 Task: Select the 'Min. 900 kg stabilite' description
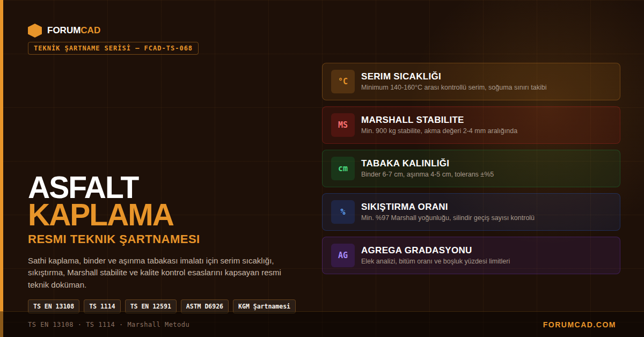click(x=439, y=131)
